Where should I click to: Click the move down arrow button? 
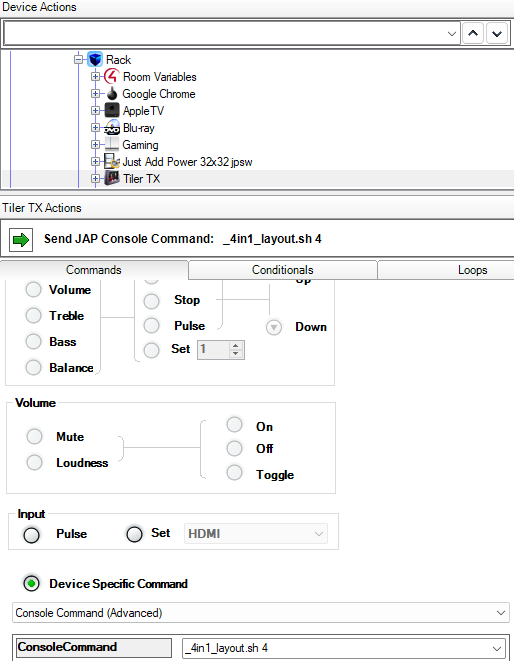pyautogui.click(x=497, y=33)
